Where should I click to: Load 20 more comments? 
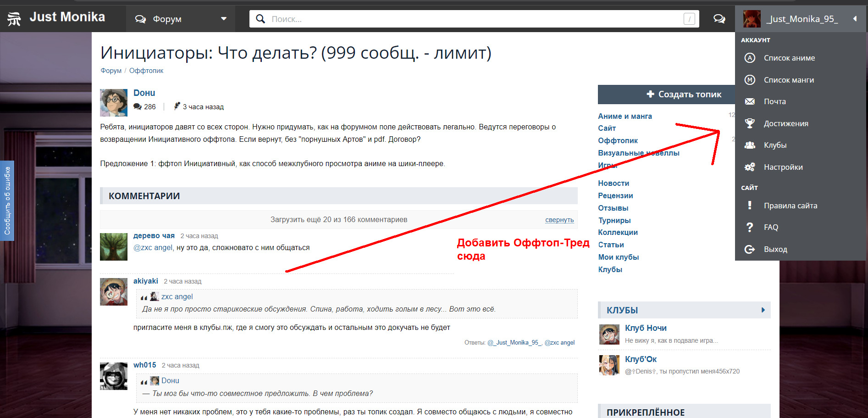338,219
